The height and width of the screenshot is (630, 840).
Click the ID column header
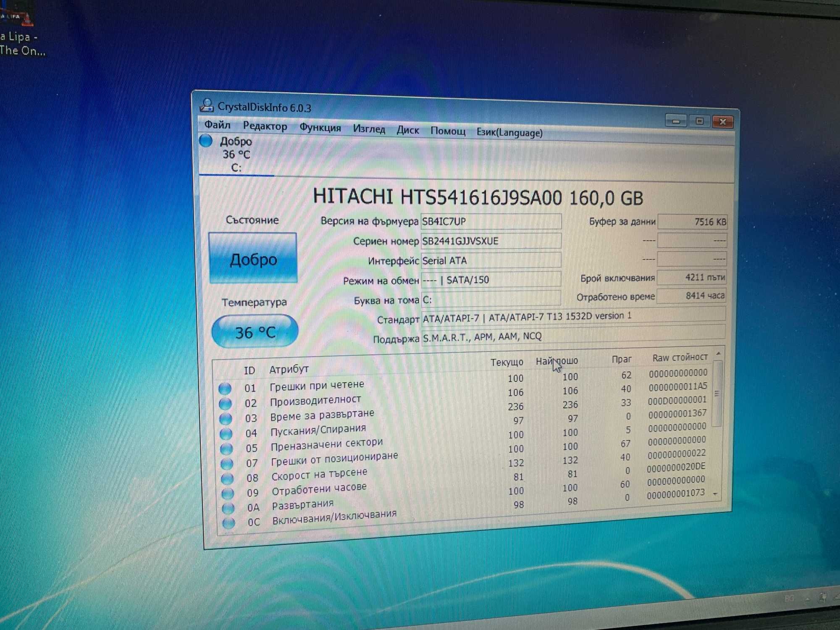[249, 370]
